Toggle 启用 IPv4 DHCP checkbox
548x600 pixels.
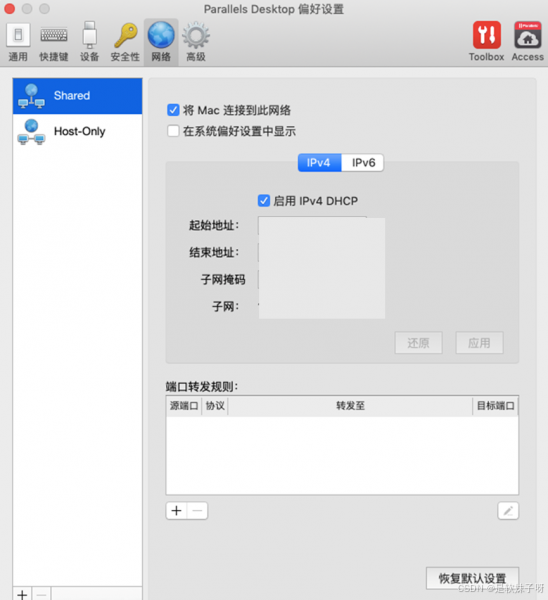point(264,201)
